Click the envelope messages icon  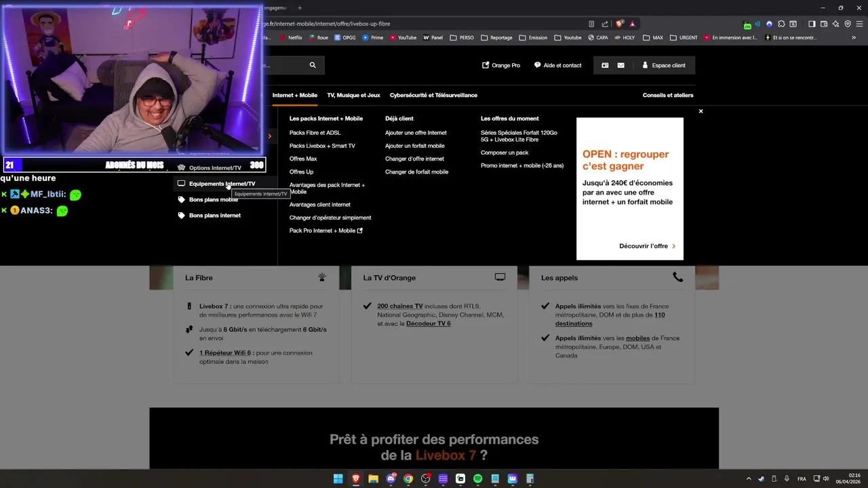(620, 65)
